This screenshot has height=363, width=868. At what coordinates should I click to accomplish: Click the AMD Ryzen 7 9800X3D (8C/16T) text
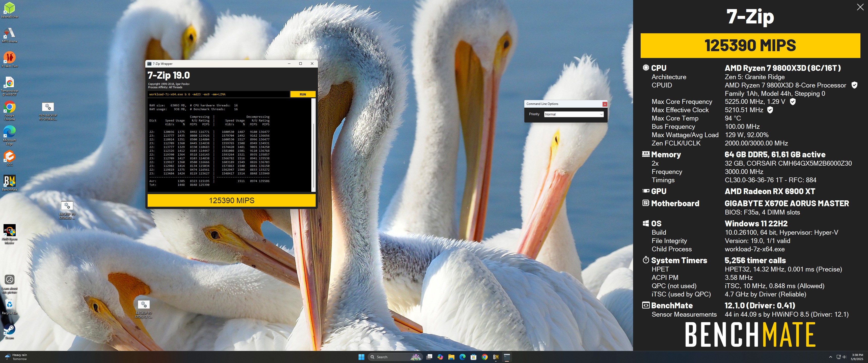[782, 68]
